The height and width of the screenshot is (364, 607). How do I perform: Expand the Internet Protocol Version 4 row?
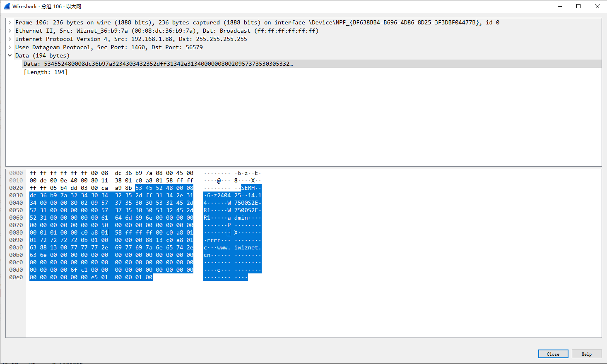[x=10, y=39]
